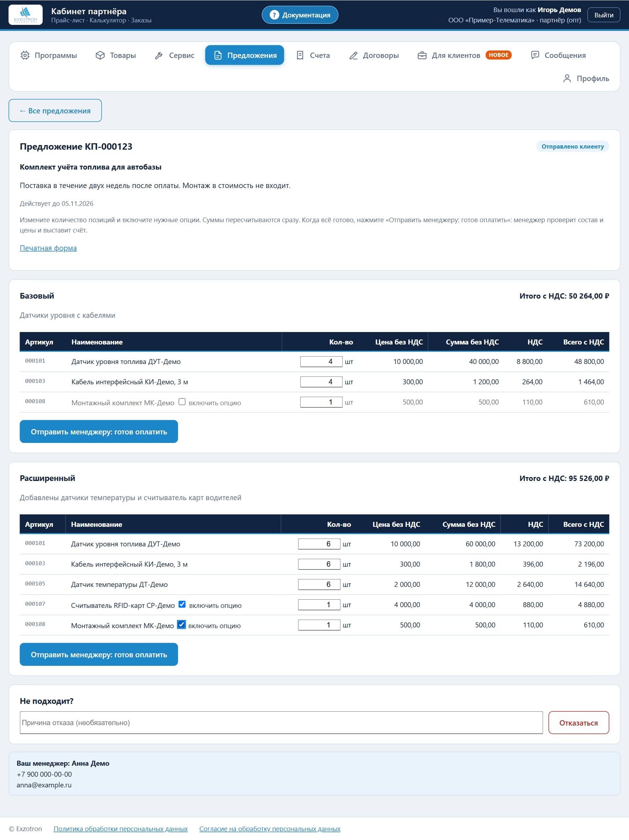629x840 pixels.
Task: Click the Для клиентов briefcase icon
Action: click(422, 55)
